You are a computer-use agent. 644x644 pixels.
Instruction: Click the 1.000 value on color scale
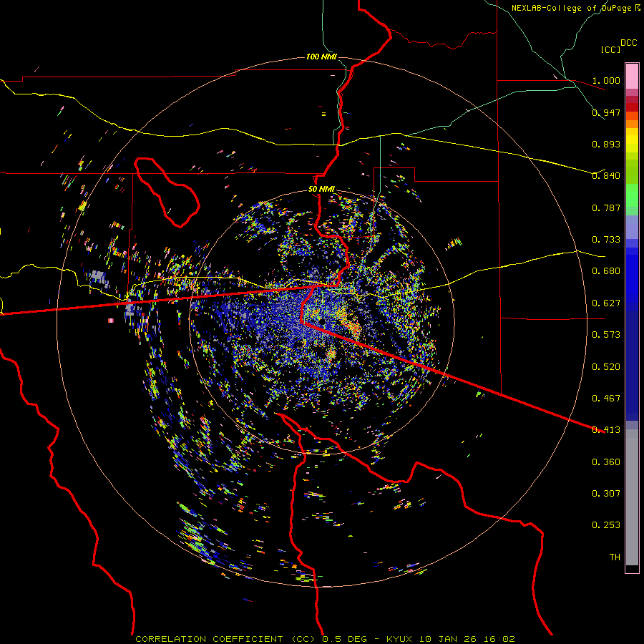606,80
